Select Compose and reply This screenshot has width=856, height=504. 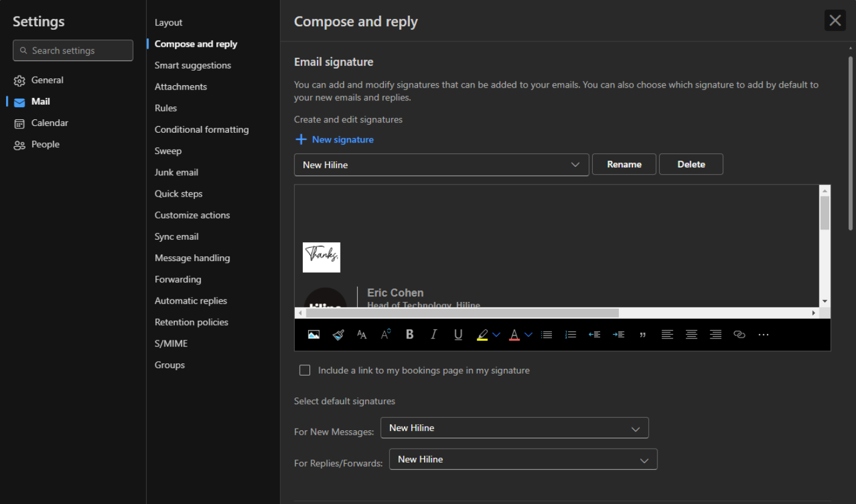[x=196, y=44]
